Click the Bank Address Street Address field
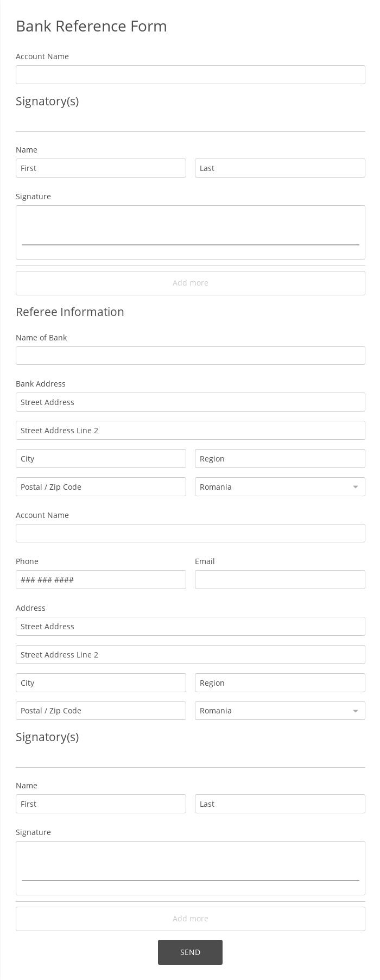380x980 pixels. click(190, 402)
